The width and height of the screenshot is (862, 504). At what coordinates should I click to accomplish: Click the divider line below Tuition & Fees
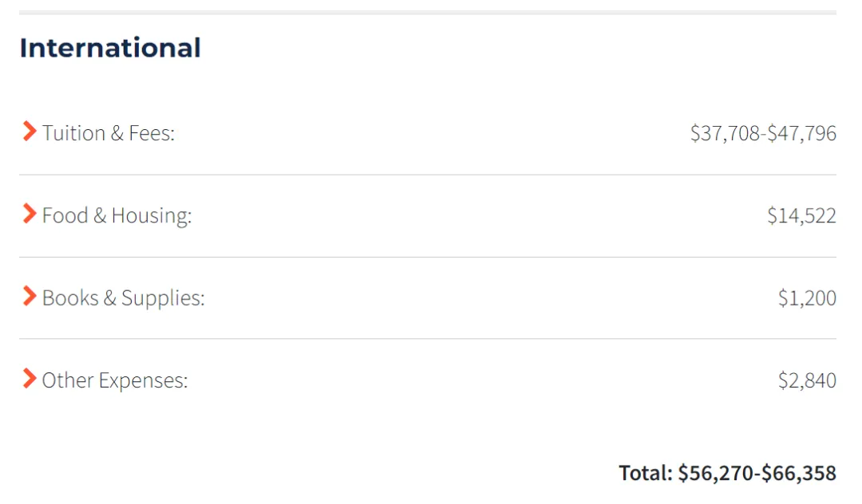pos(428,175)
